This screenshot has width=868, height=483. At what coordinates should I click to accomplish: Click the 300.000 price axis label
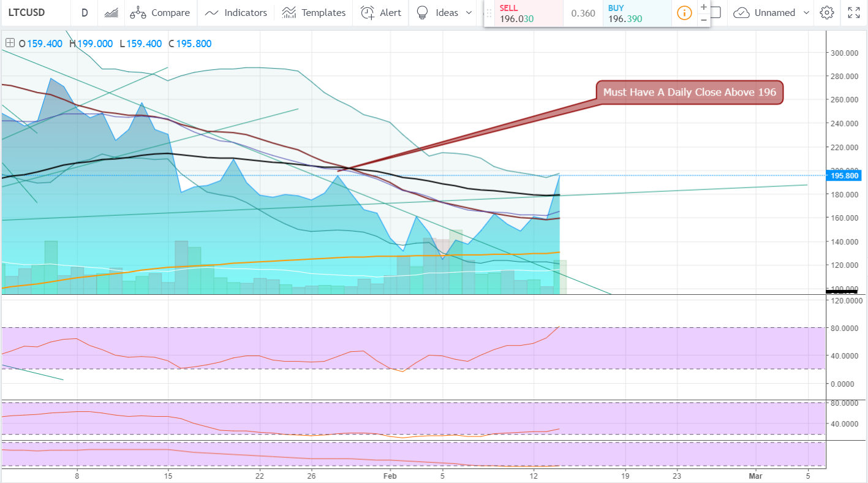844,53
